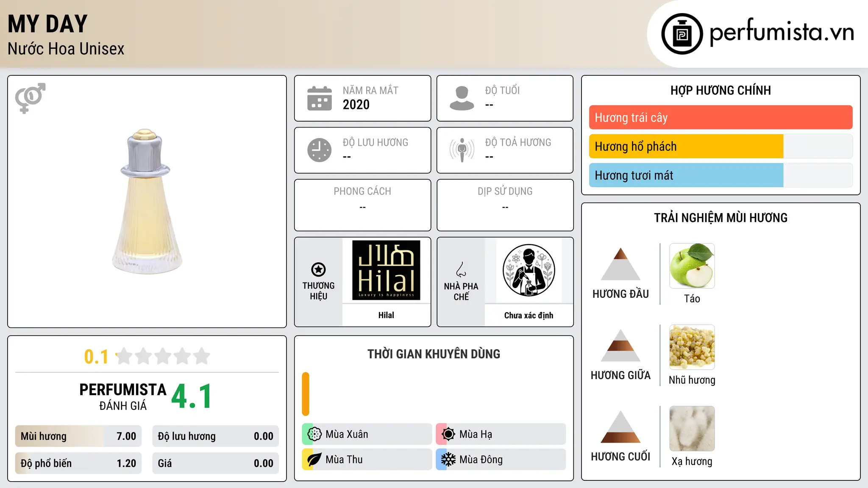Screen dimensions: 868x488
Task: Click the Phong cách card
Action: pyautogui.click(x=362, y=205)
